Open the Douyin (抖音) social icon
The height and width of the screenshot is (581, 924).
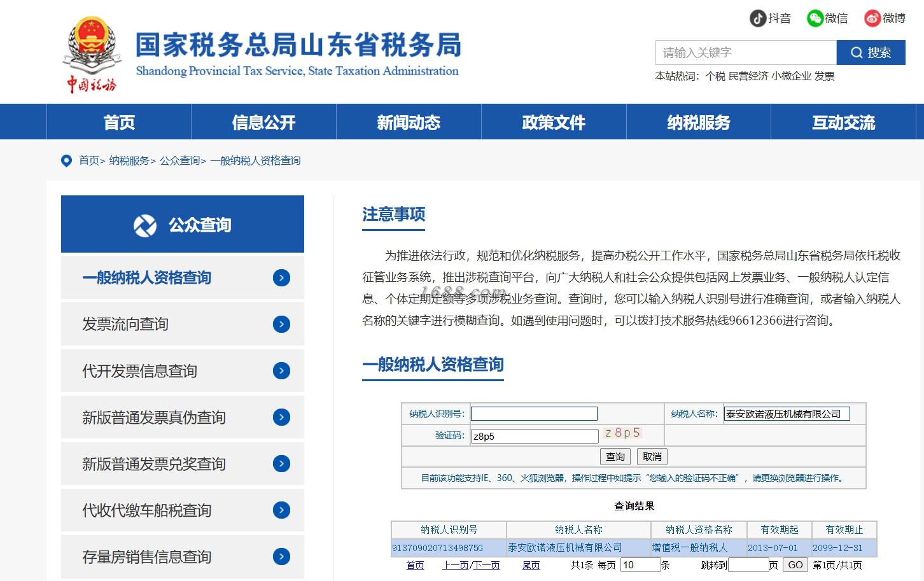(757, 18)
